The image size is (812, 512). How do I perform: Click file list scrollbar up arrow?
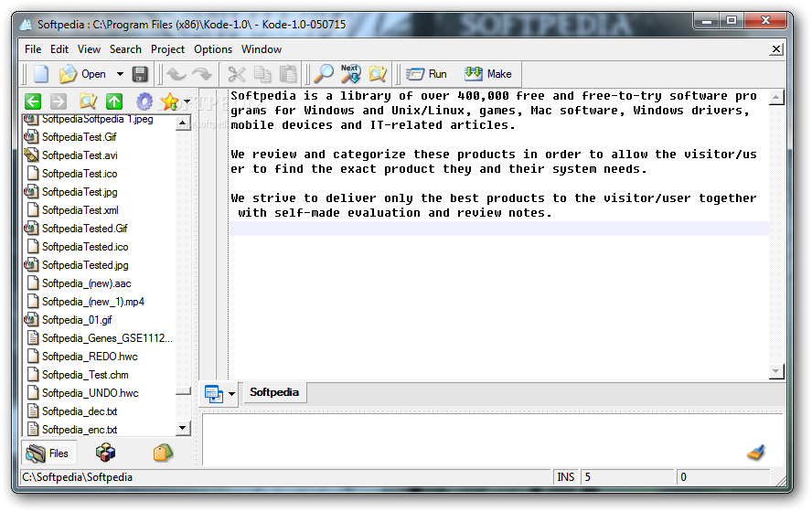tap(182, 124)
